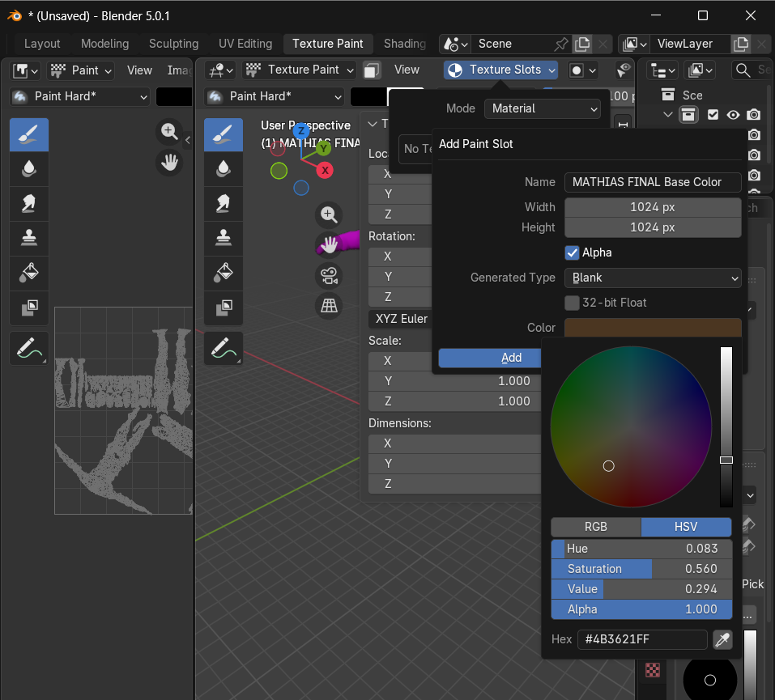Select the Clone stamp tool in viewport toolbar

(222, 237)
